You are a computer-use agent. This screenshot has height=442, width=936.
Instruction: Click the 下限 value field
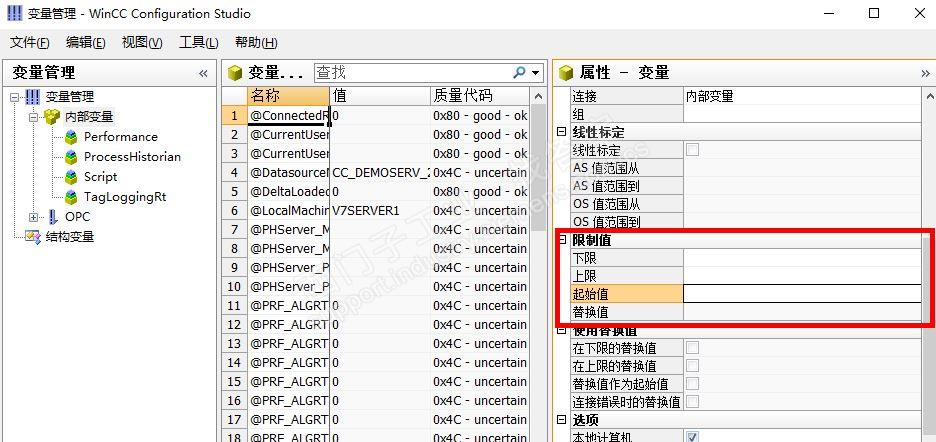[802, 258]
